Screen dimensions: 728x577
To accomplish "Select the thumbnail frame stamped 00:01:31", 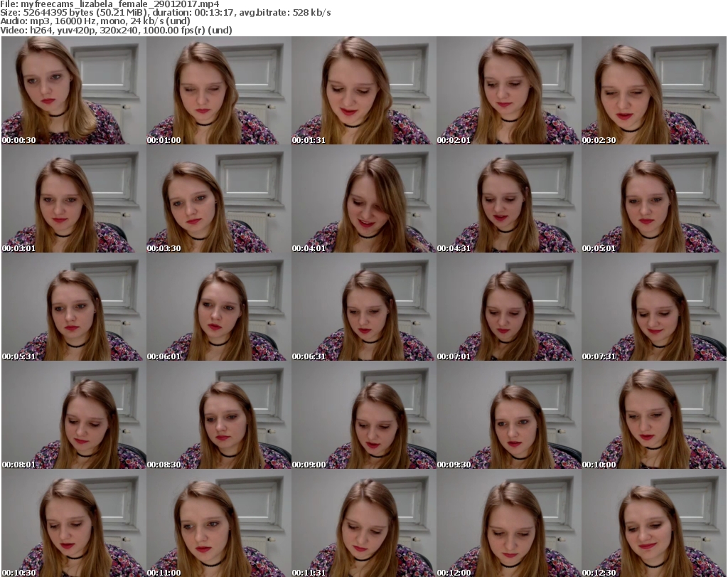I will [x=364, y=90].
